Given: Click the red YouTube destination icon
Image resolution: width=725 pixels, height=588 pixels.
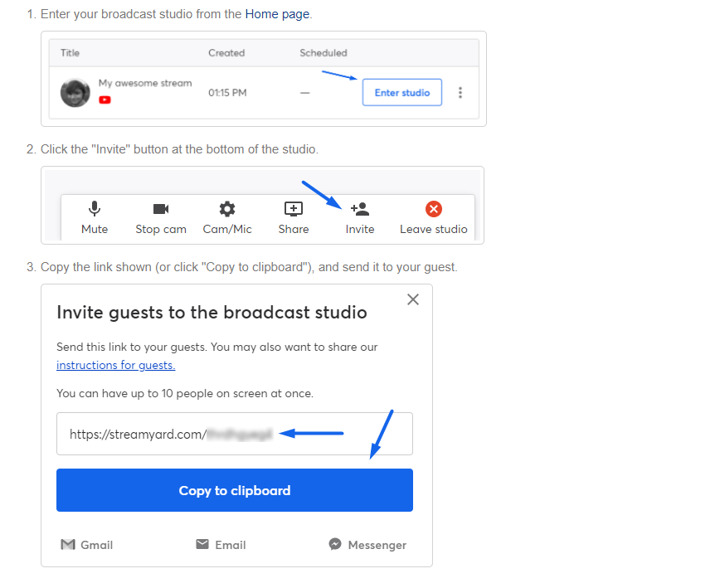Looking at the screenshot, I should (105, 100).
